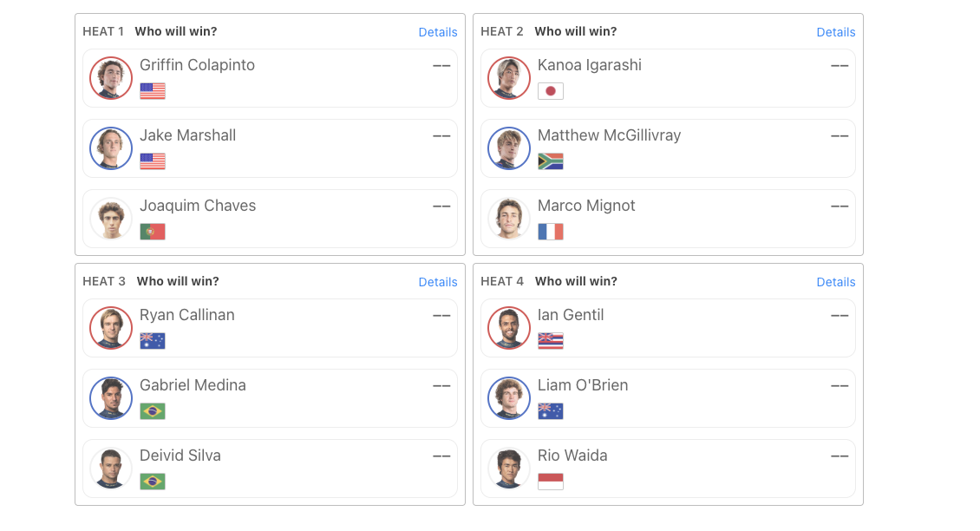The image size is (980, 531).
Task: Click the Indonesia flag under Rio Waida
Action: [551, 482]
